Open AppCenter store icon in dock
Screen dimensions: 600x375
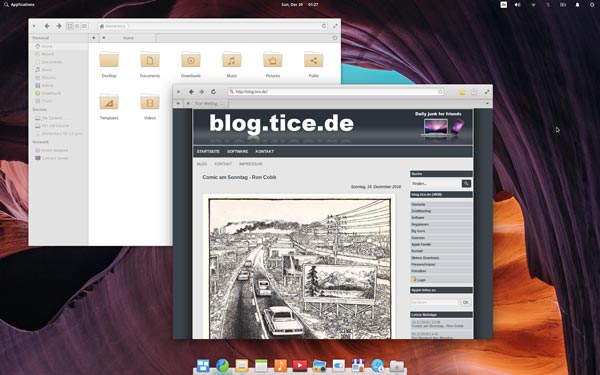pyautogui.click(x=358, y=366)
